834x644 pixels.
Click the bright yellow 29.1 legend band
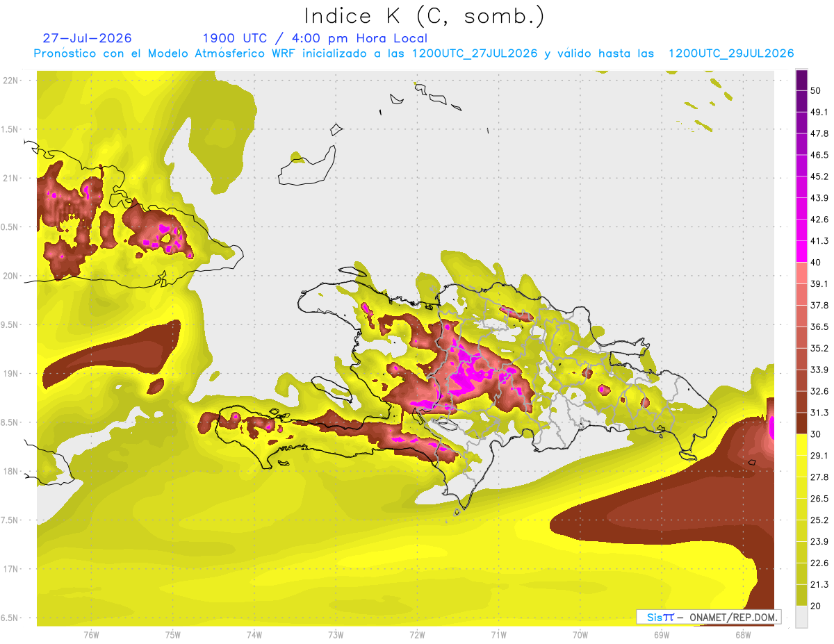click(x=801, y=445)
